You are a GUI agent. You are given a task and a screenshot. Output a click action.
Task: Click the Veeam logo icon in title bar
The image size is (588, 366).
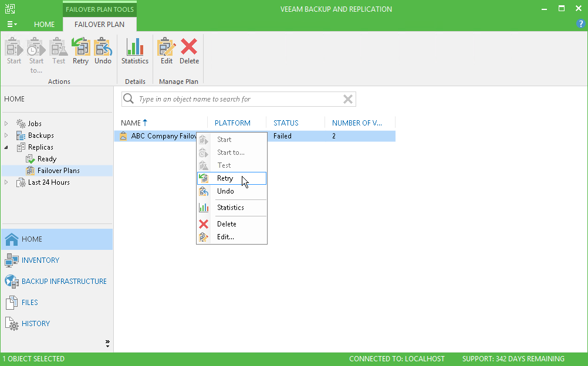coord(10,9)
